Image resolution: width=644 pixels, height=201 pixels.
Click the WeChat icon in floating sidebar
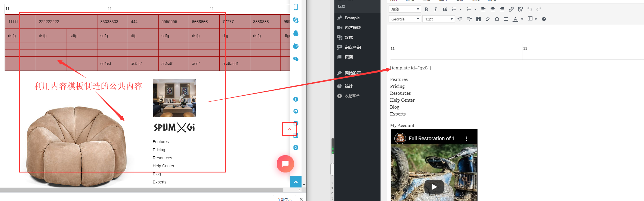click(x=296, y=59)
